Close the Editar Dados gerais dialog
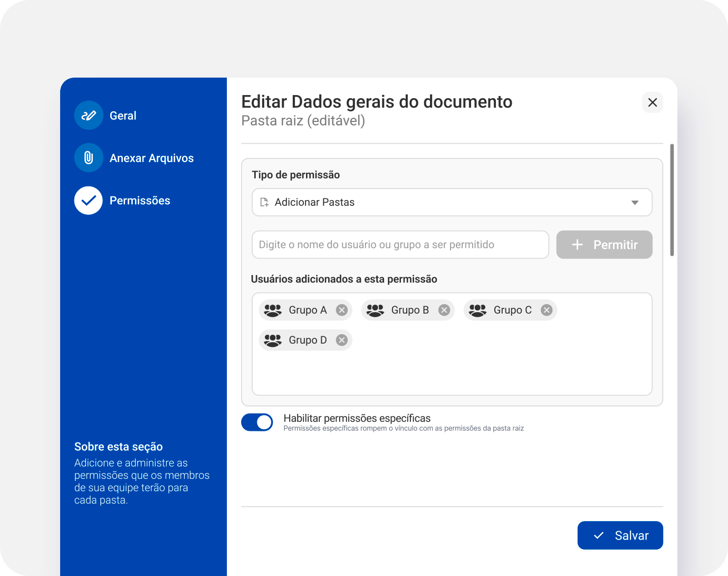Image resolution: width=728 pixels, height=576 pixels. (x=652, y=102)
